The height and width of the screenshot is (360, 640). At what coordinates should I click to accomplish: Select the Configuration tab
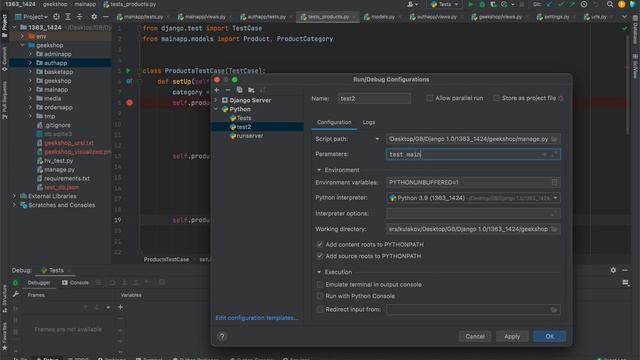click(334, 122)
